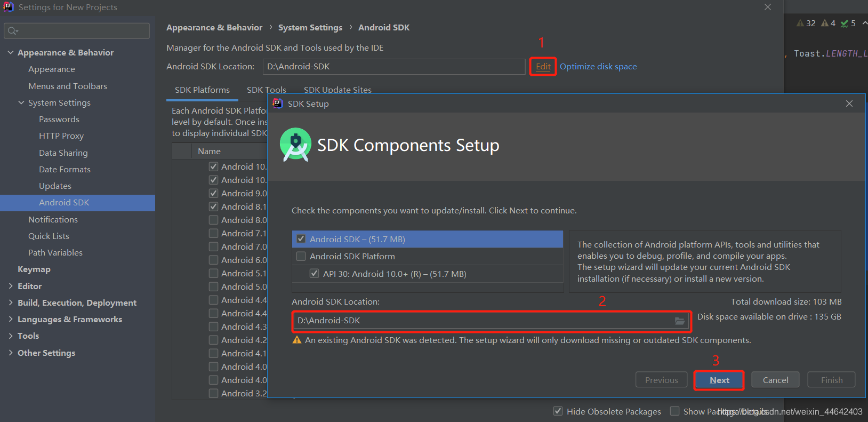This screenshot has width=868, height=422.
Task: Click the Android Studio logo in SDK Components Setup header
Action: click(x=295, y=145)
